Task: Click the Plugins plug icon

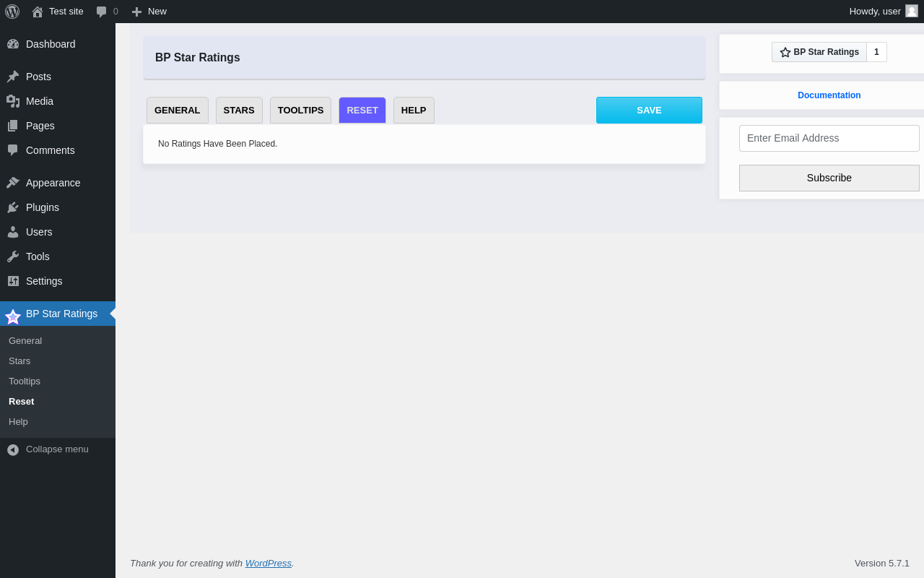Action: [13, 207]
